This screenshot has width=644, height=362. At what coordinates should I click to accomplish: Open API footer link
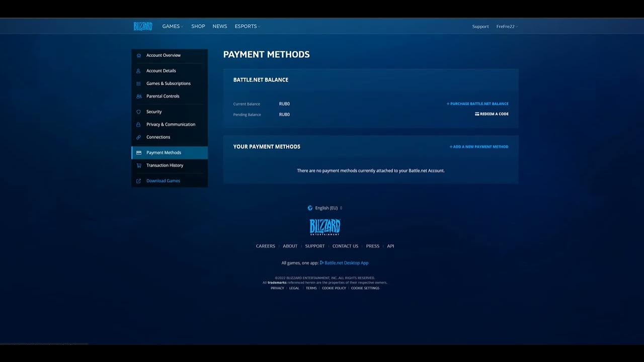click(390, 246)
